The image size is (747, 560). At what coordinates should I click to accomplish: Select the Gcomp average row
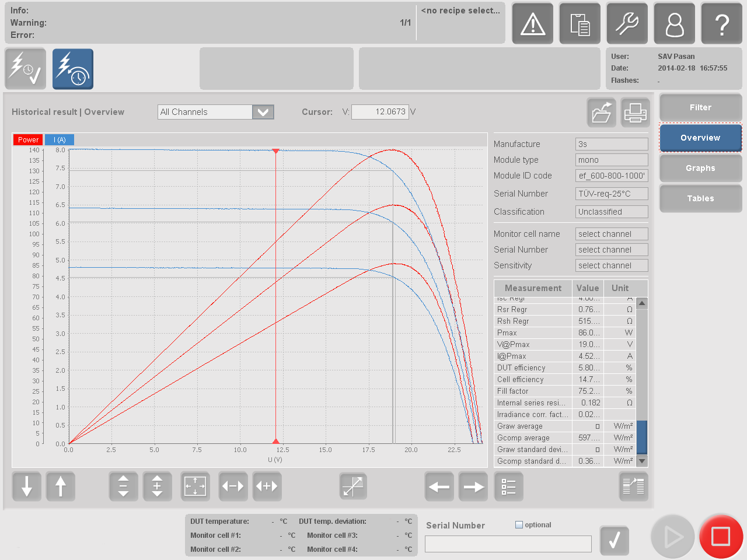(565, 437)
